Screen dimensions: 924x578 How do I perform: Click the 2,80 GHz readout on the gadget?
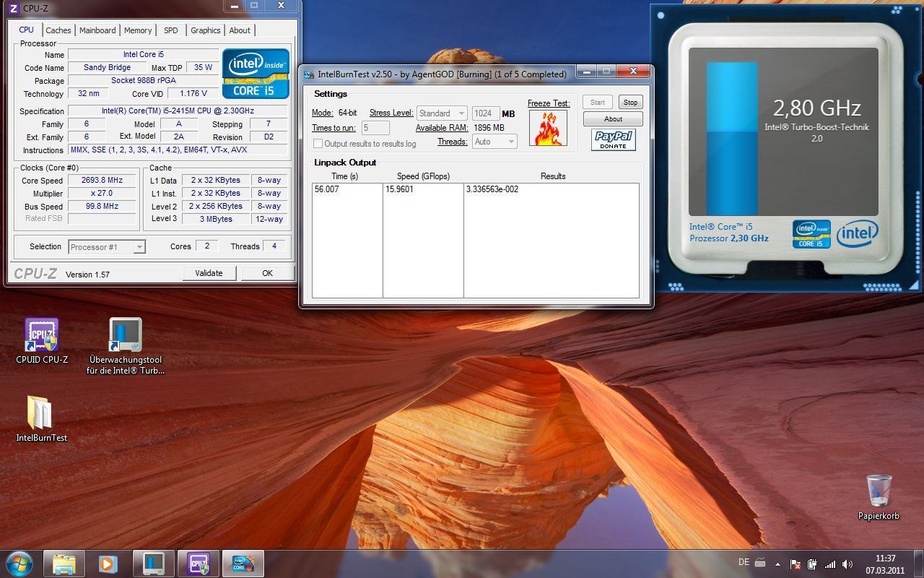click(x=816, y=108)
